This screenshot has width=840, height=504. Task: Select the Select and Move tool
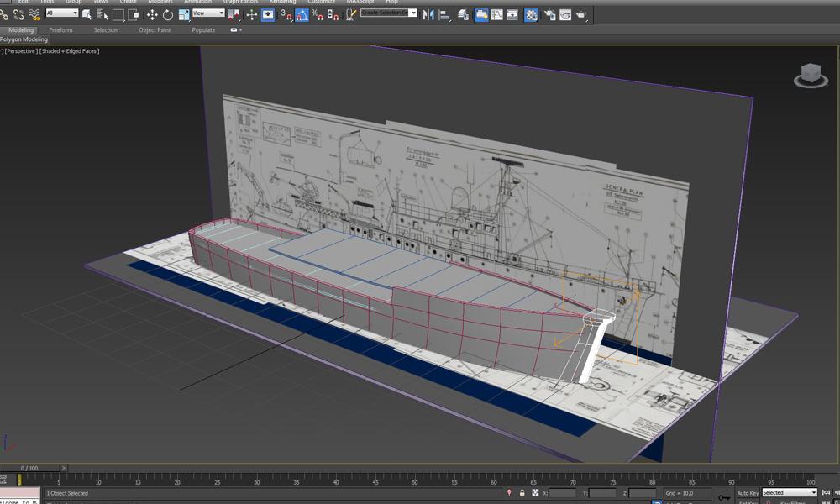153,13
